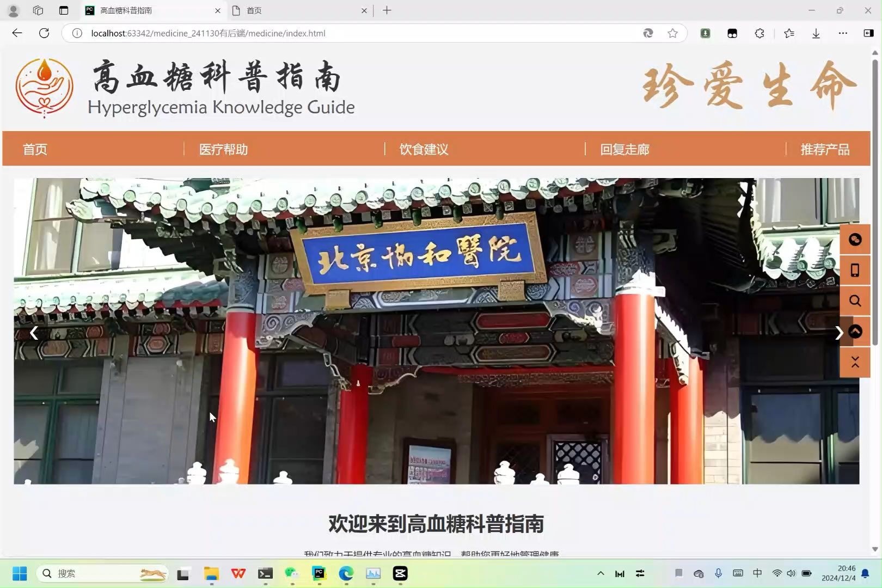Open Microsoft Edge from taskbar

pyautogui.click(x=346, y=573)
